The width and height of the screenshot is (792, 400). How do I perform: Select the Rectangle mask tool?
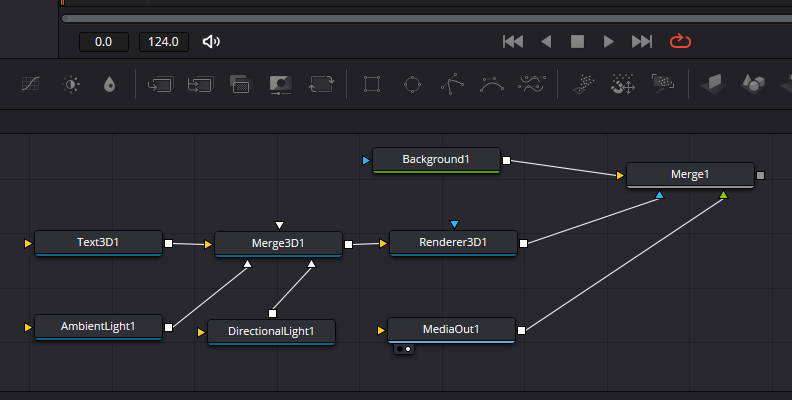pos(372,85)
